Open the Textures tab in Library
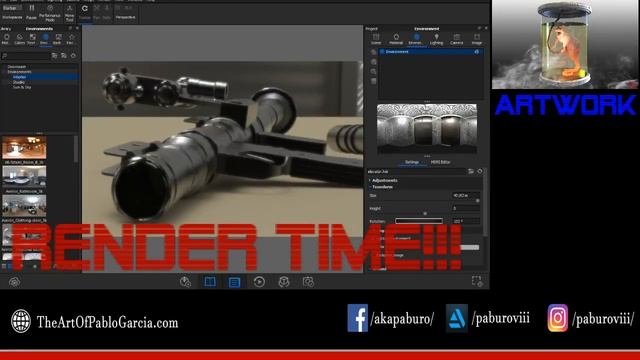The height and width of the screenshot is (360, 640). click(32, 40)
